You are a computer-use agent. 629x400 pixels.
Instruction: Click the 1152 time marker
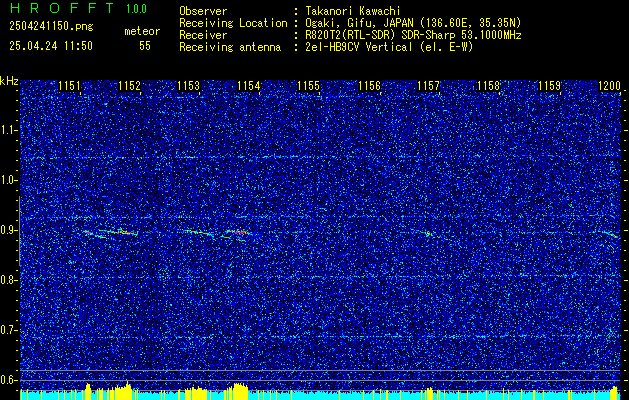pyautogui.click(x=130, y=86)
